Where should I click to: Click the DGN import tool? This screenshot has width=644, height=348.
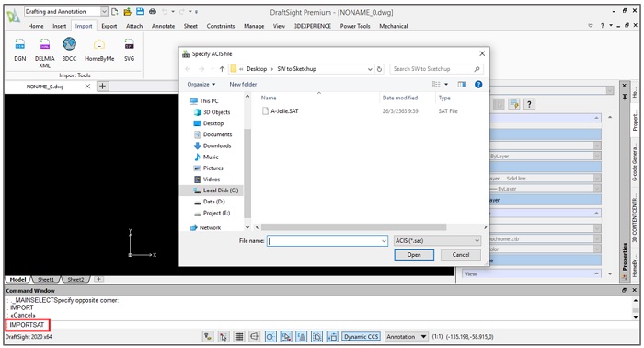click(x=19, y=50)
